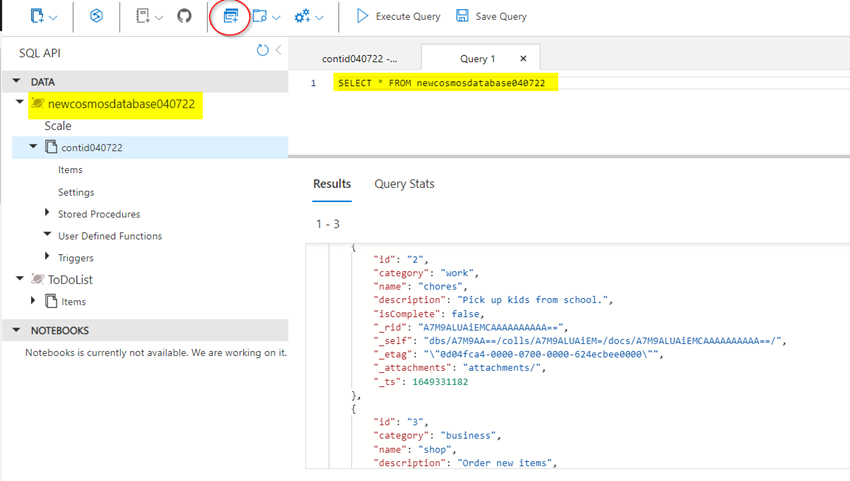The image size is (850, 481).
Task: Click the "isComplete": false line
Action: pyautogui.click(x=428, y=313)
